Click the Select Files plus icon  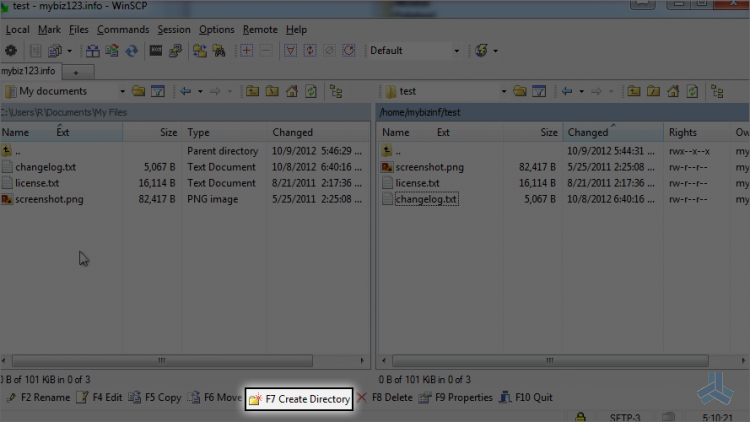tap(246, 50)
